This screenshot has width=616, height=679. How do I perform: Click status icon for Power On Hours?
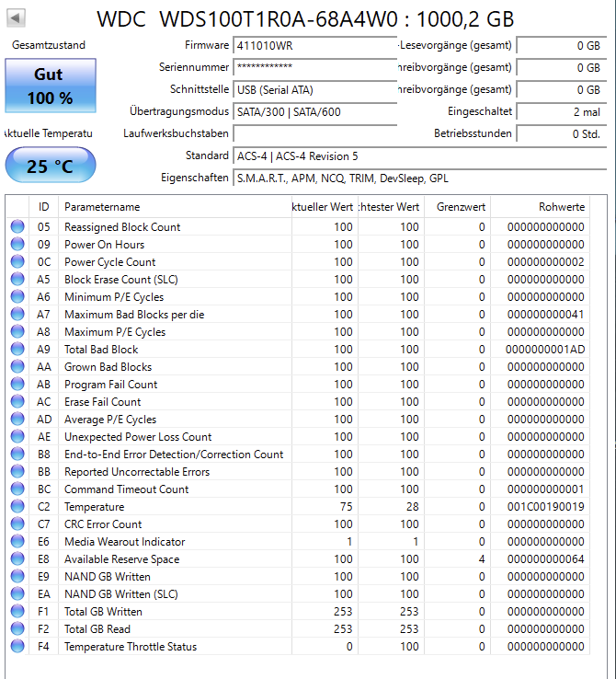17,244
